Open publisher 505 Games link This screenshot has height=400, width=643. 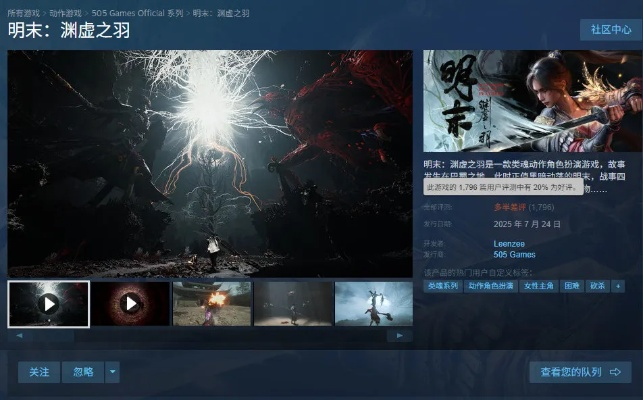(x=514, y=255)
